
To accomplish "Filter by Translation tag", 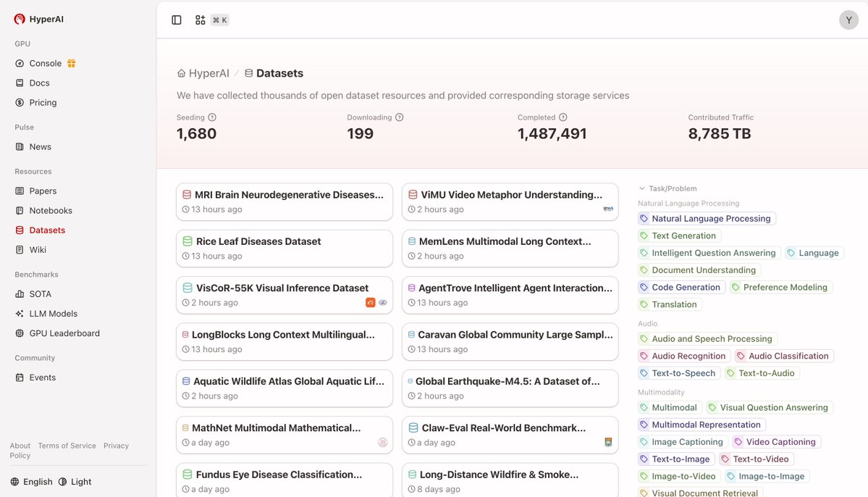I will point(670,304).
